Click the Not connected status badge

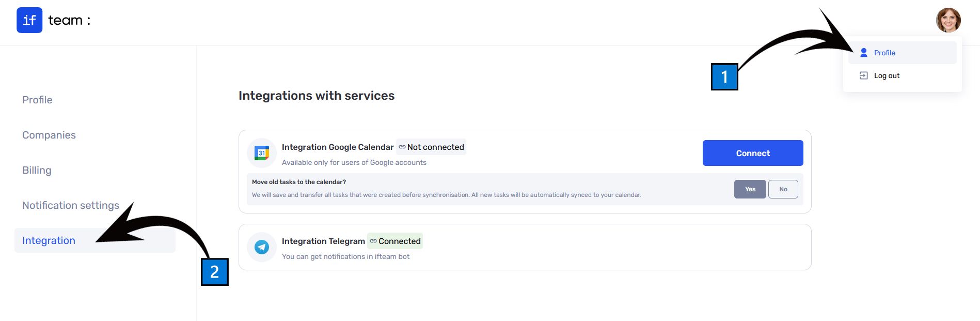[431, 147]
